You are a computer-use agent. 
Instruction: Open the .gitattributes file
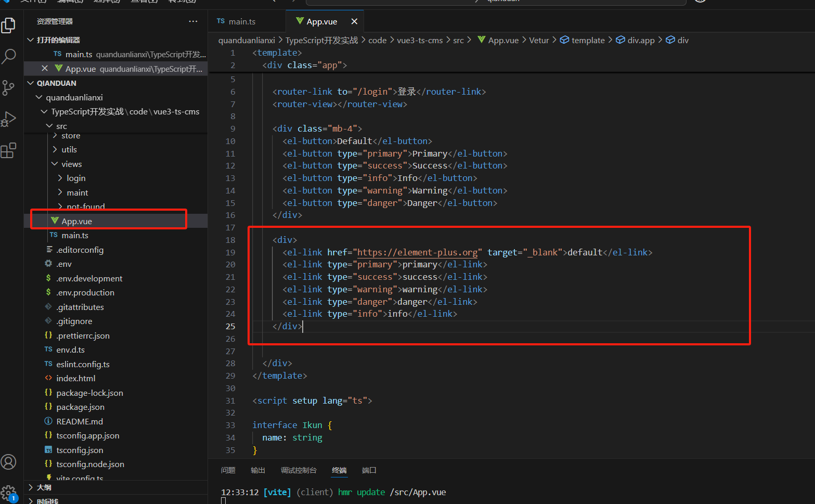pos(115,307)
